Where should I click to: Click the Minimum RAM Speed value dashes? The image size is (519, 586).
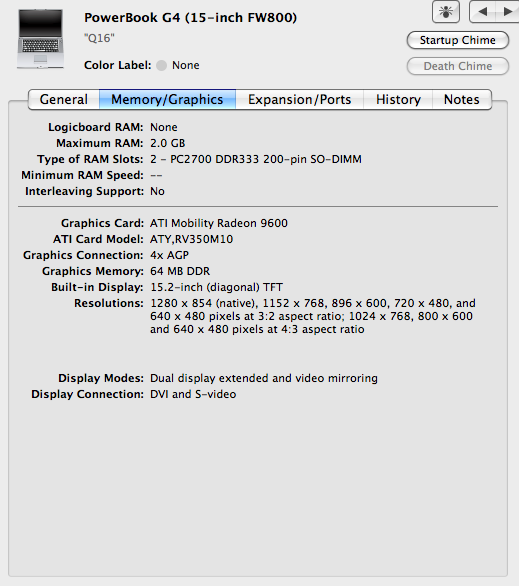click(x=156, y=175)
